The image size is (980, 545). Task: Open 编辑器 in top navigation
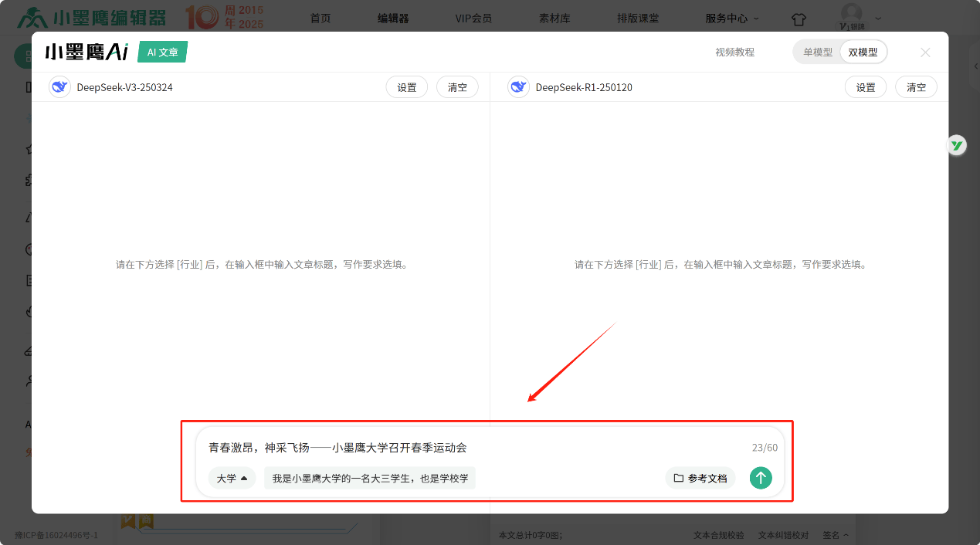coord(393,18)
